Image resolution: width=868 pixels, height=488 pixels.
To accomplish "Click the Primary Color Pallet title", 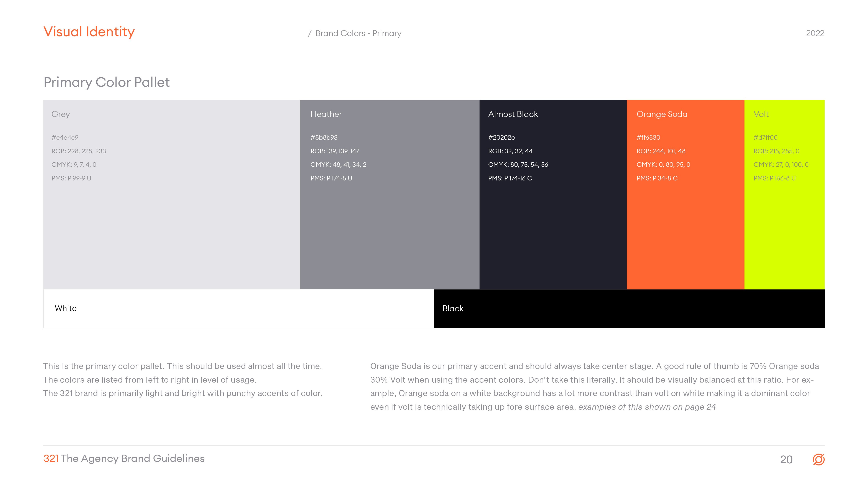I will 107,82.
